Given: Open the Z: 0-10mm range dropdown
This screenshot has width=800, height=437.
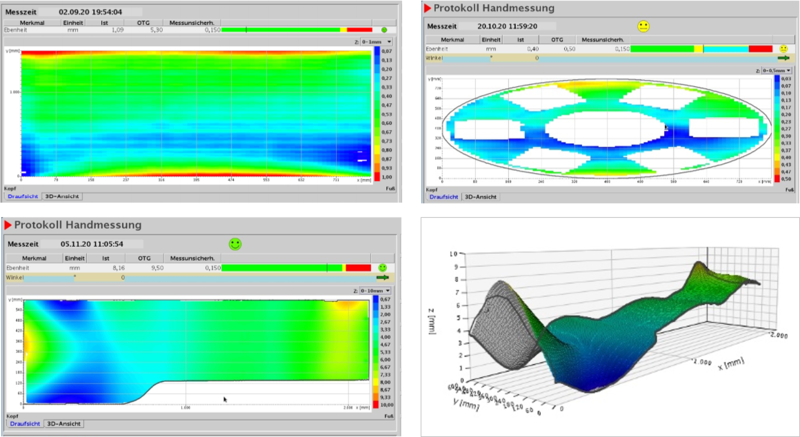Looking at the screenshot, I should click(x=376, y=291).
